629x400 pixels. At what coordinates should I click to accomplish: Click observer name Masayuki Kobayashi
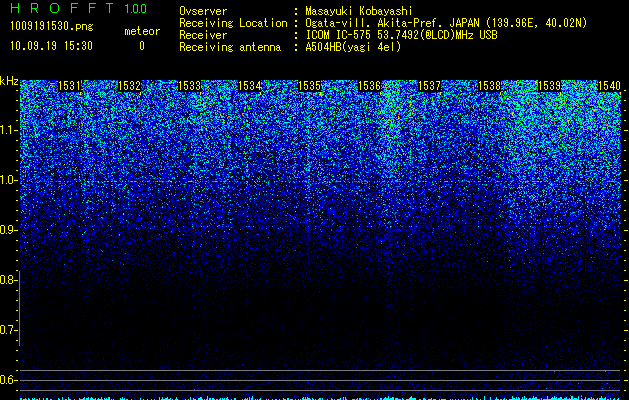click(359, 11)
